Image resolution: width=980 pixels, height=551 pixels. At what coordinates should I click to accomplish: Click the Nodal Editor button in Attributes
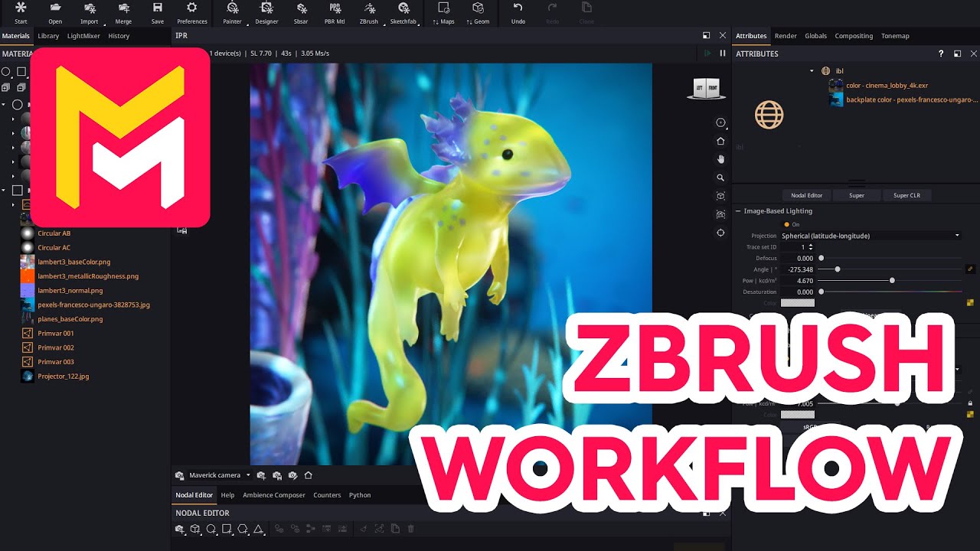807,195
